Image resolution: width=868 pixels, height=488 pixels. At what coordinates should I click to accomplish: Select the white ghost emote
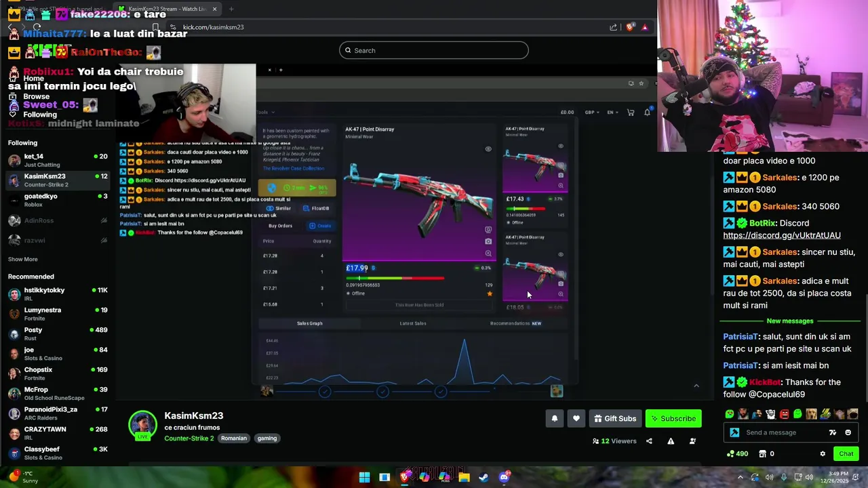point(770,414)
